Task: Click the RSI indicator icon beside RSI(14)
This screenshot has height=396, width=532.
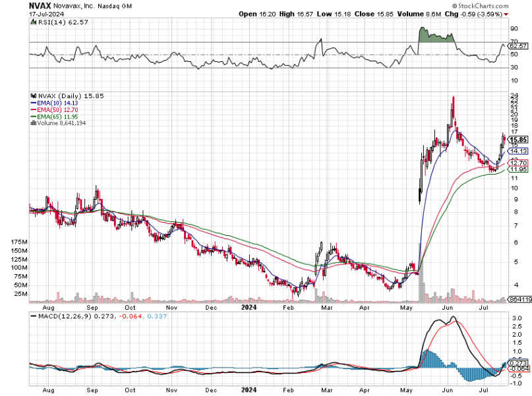Action: click(33, 22)
